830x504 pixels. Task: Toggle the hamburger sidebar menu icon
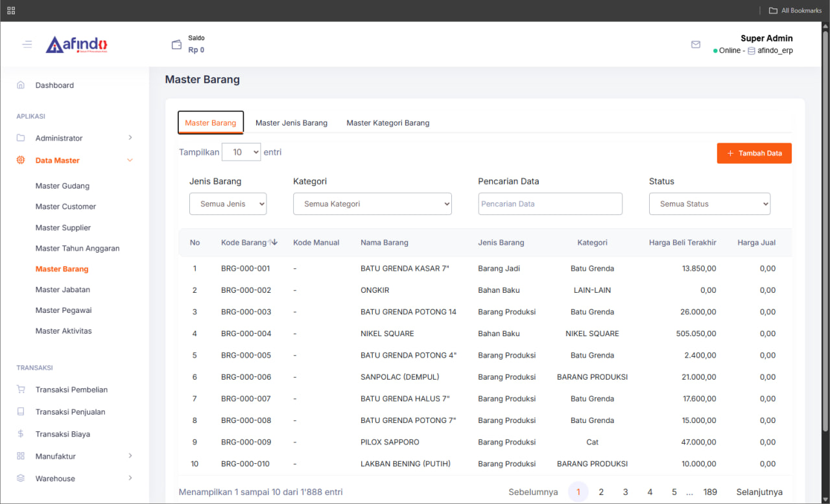pos(27,45)
